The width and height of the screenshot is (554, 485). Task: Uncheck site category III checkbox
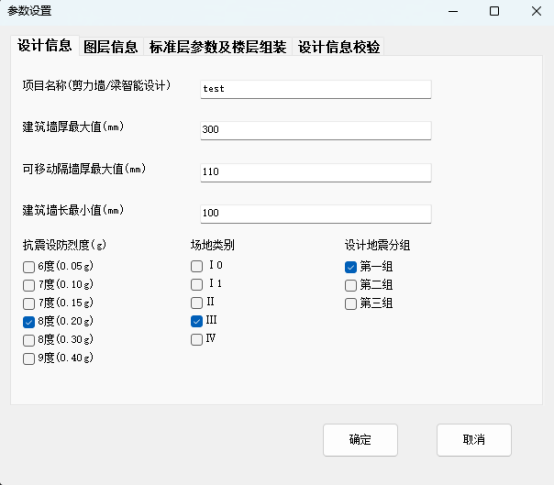(x=196, y=321)
